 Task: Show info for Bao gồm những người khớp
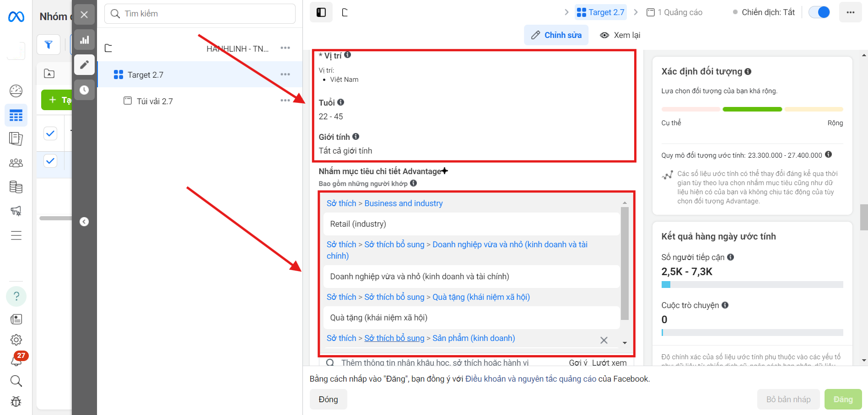(x=414, y=183)
